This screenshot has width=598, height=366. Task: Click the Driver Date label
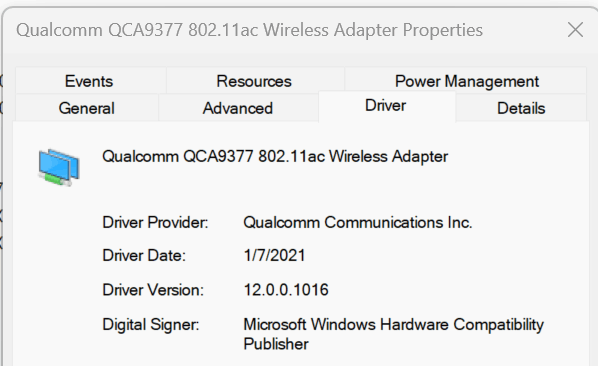144,255
